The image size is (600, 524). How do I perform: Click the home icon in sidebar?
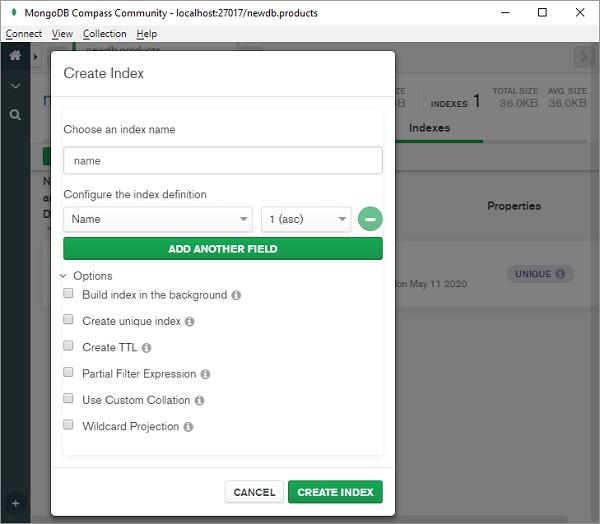click(x=15, y=56)
